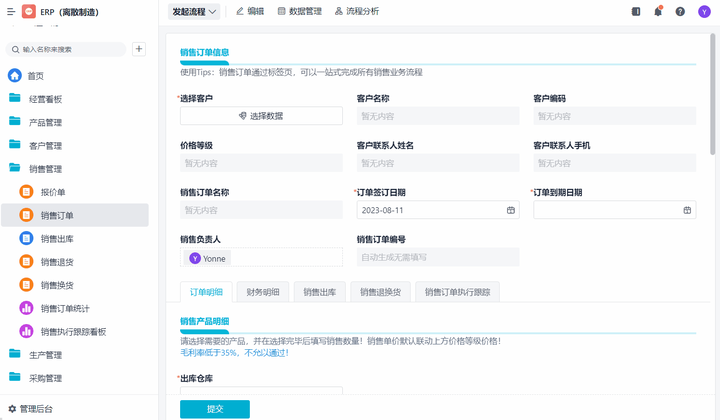This screenshot has height=420, width=720.
Task: Switch to the 销售退换货 tab
Action: pos(380,292)
